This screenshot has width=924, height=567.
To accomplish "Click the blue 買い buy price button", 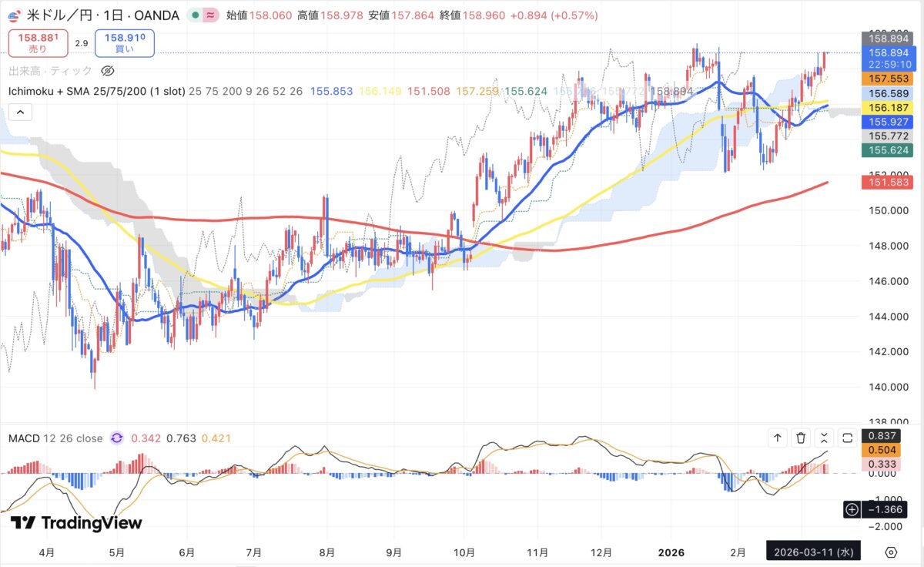I will click(125, 42).
